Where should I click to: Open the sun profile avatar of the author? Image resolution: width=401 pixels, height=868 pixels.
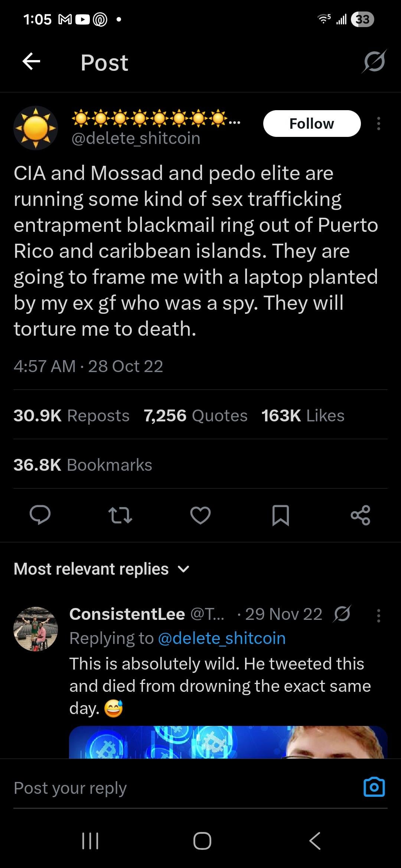(x=36, y=128)
